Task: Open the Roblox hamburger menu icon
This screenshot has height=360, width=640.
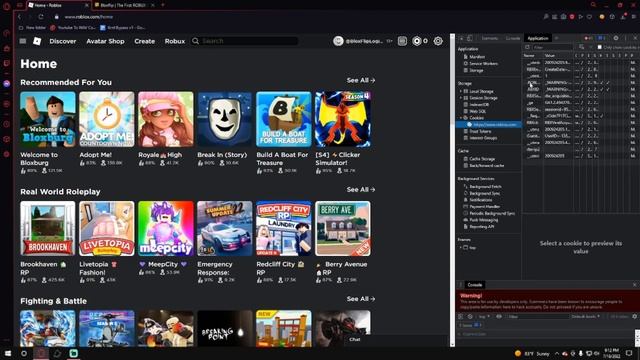Action: tap(23, 41)
